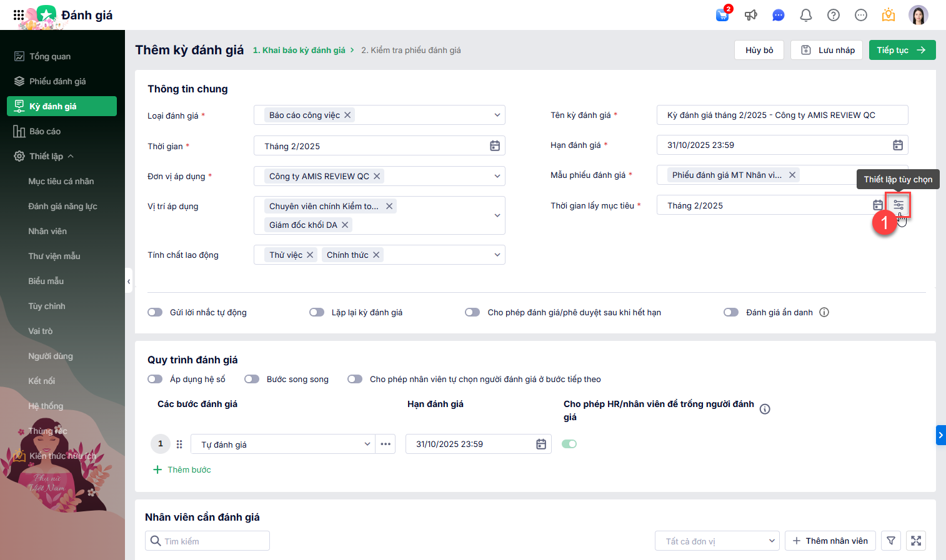Open the Tự đánh giá step options menu
This screenshot has height=560, width=946.
point(386,444)
